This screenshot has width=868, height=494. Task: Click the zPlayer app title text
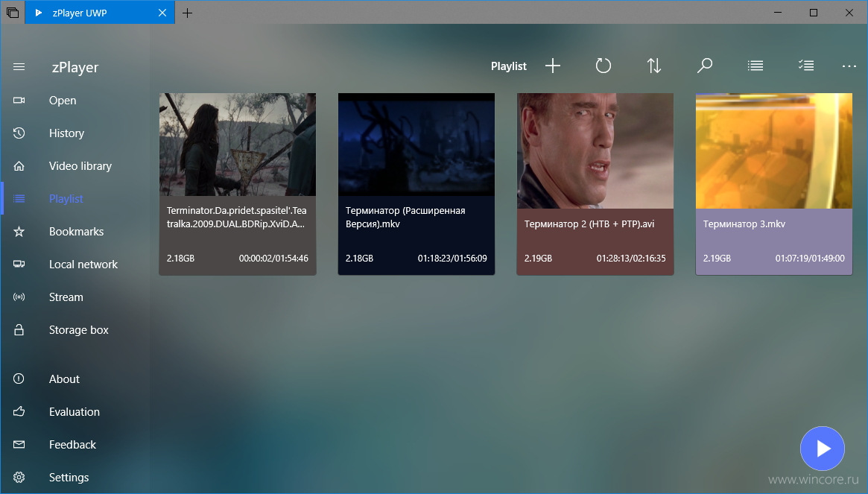click(75, 67)
